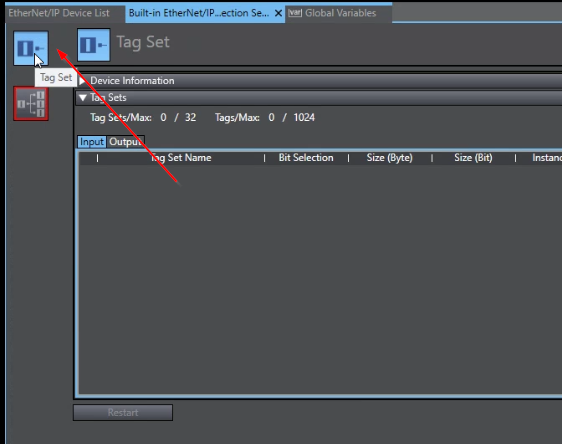The image size is (562, 444).
Task: Click inside the empty tag set table
Action: coord(320,280)
